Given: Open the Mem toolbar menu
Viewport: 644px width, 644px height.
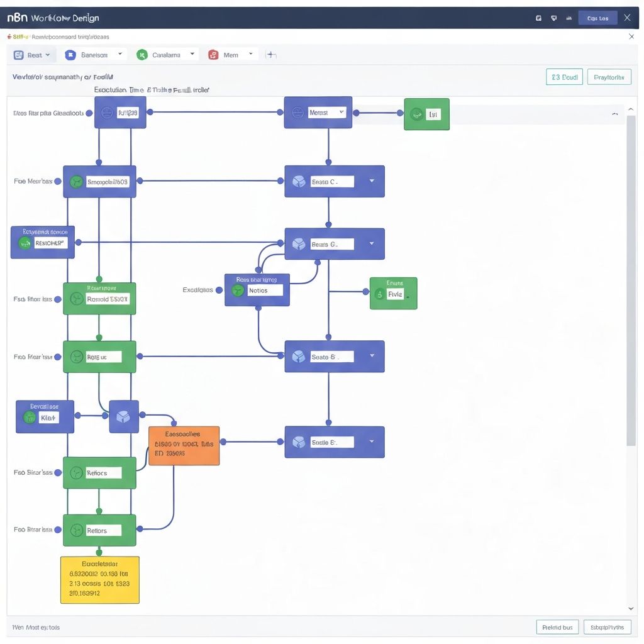Looking at the screenshot, I should click(251, 54).
